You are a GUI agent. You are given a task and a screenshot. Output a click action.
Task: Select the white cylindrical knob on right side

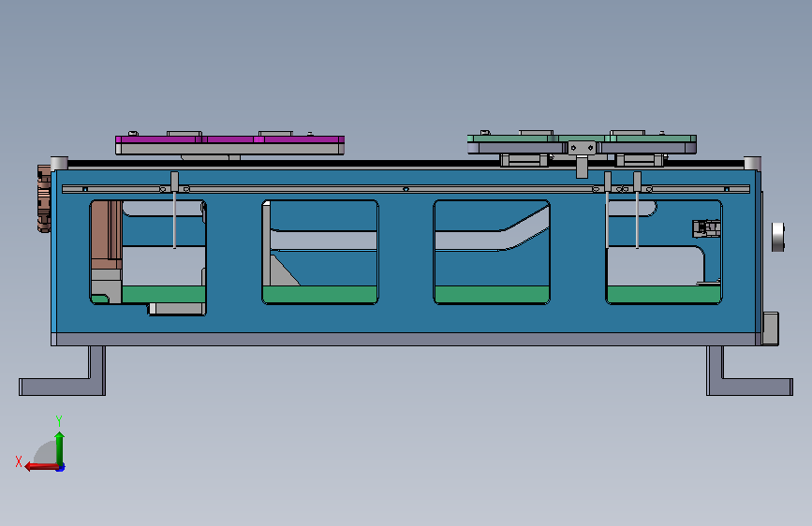point(778,237)
